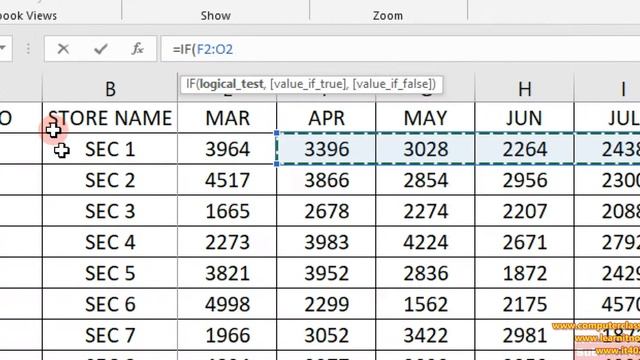Click MAY value 3422 for SEC 7
The width and height of the screenshot is (640, 360).
[x=425, y=335]
